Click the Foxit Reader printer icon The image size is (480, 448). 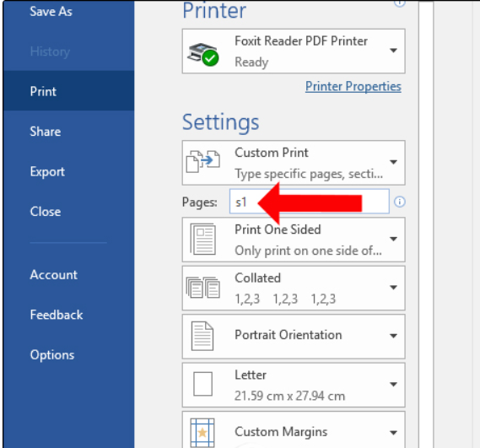tap(203, 54)
